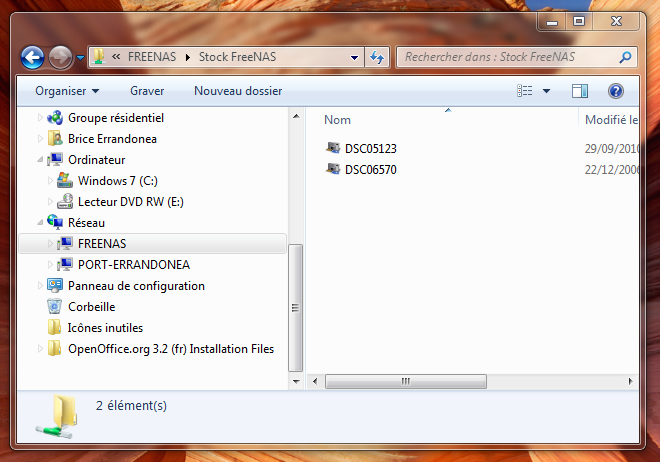This screenshot has width=660, height=462.
Task: Expand the Brice Errandonea node
Action: coord(40,139)
